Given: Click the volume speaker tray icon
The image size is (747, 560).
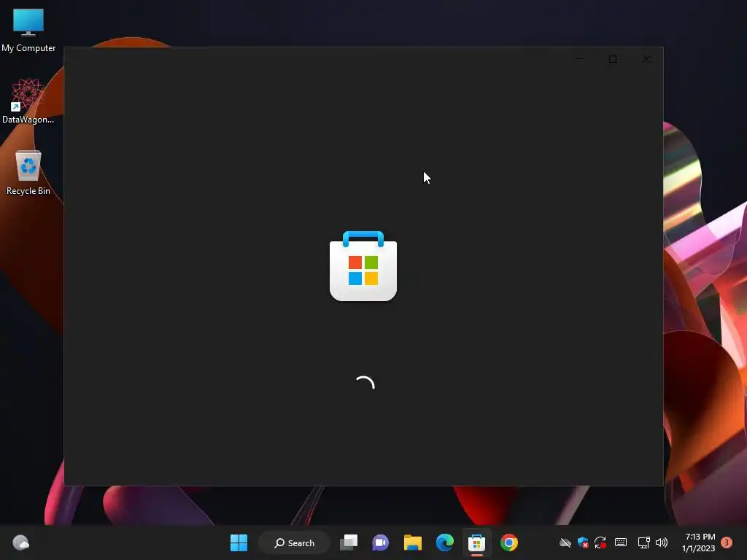Looking at the screenshot, I should [662, 542].
